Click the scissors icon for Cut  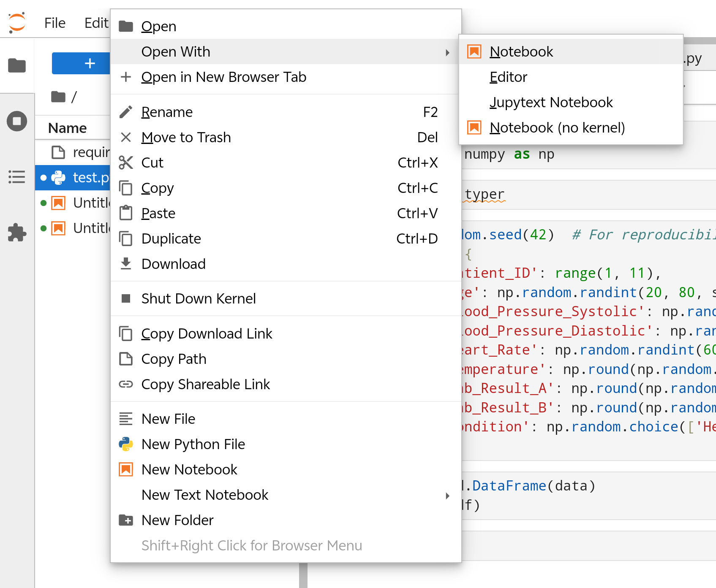pos(126,163)
